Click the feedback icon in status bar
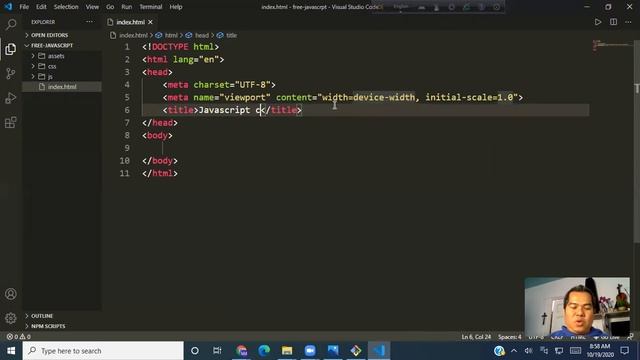This screenshot has width=640, height=360. point(631,337)
